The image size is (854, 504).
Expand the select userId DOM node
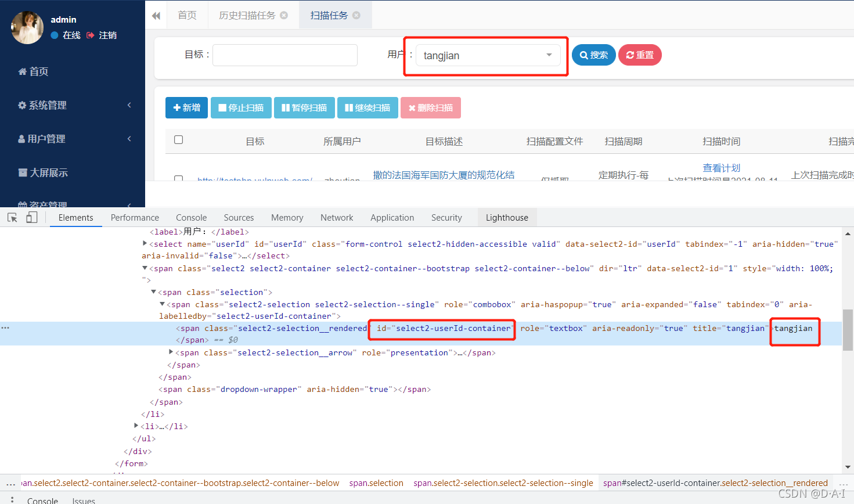tap(145, 244)
